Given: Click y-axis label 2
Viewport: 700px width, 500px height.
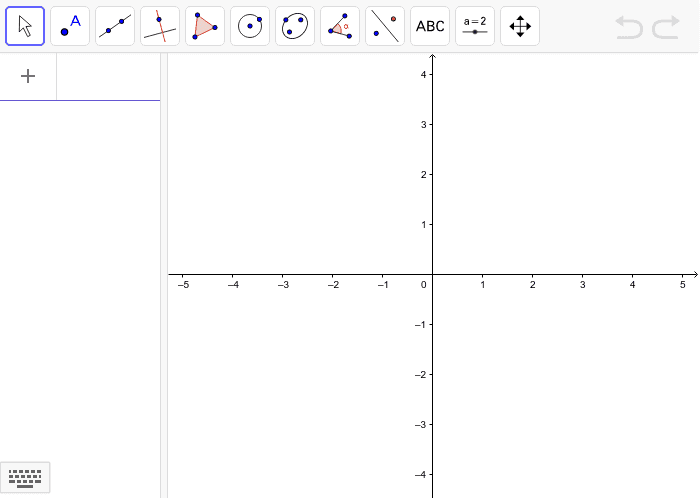Looking at the screenshot, I should (424, 175).
